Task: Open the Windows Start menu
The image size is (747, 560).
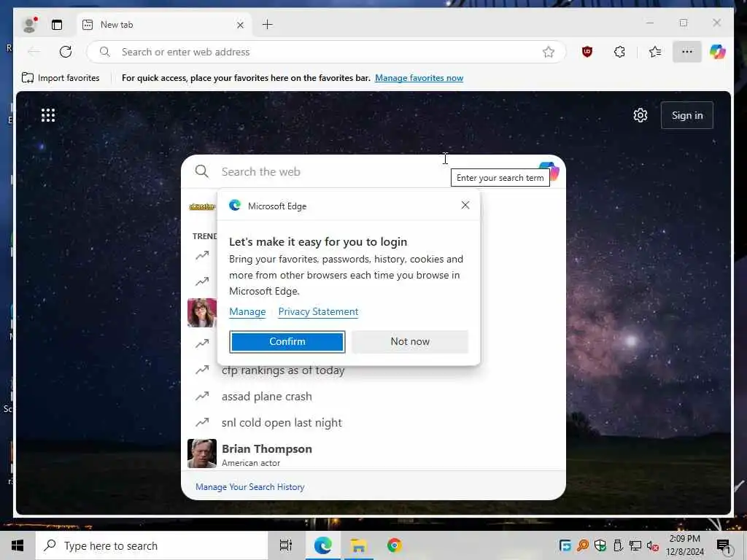Action: [x=18, y=545]
